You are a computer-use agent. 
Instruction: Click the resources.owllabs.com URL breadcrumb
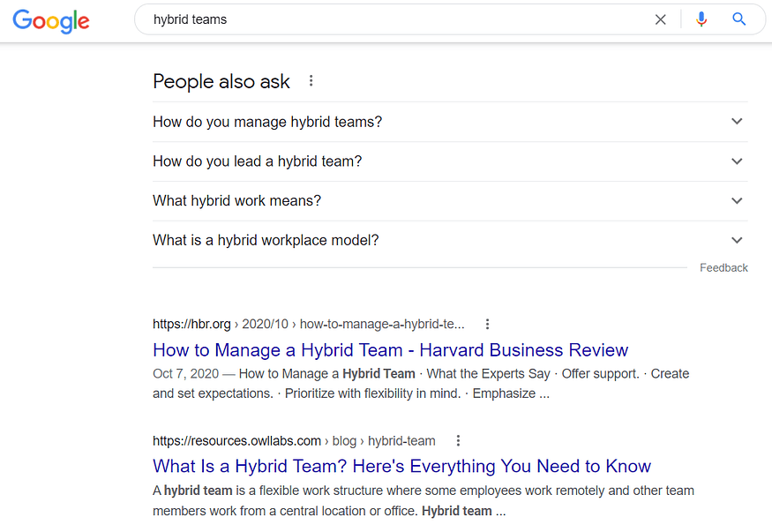click(x=294, y=440)
